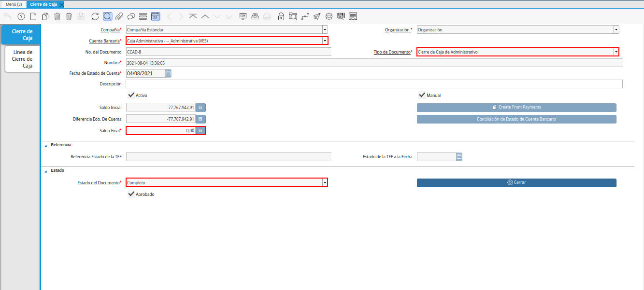Click the Cerrar document action button
This screenshot has width=644, height=290.
[x=516, y=183]
